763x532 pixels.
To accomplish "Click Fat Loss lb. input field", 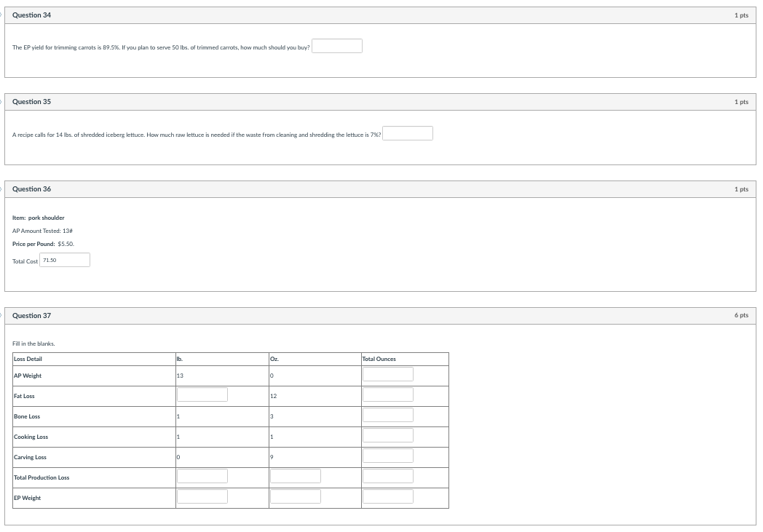I will tap(202, 394).
